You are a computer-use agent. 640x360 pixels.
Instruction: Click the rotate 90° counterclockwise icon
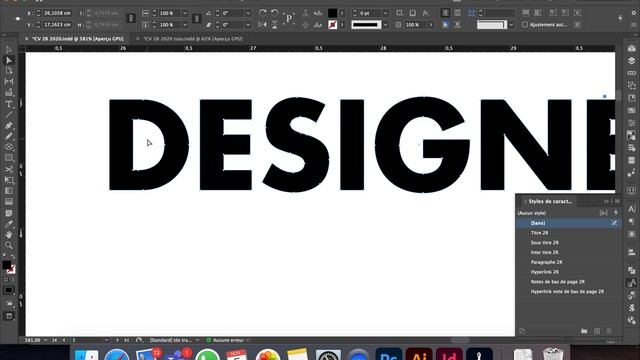[x=275, y=13]
